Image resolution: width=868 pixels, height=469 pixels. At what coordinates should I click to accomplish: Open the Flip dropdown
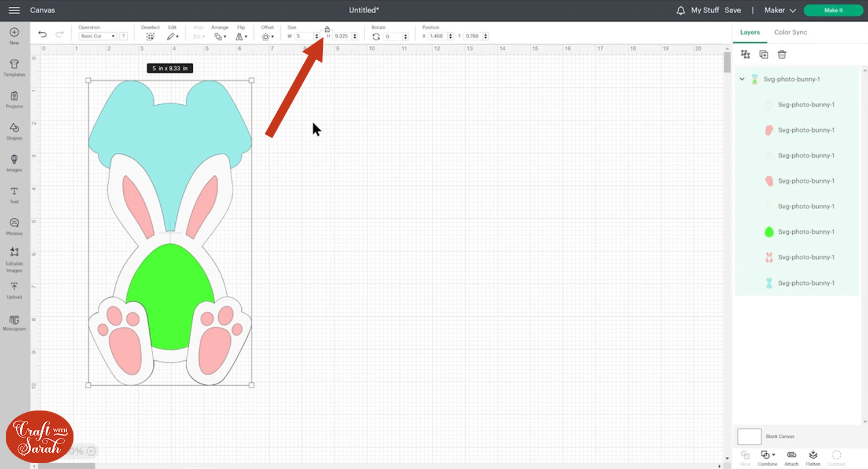242,36
